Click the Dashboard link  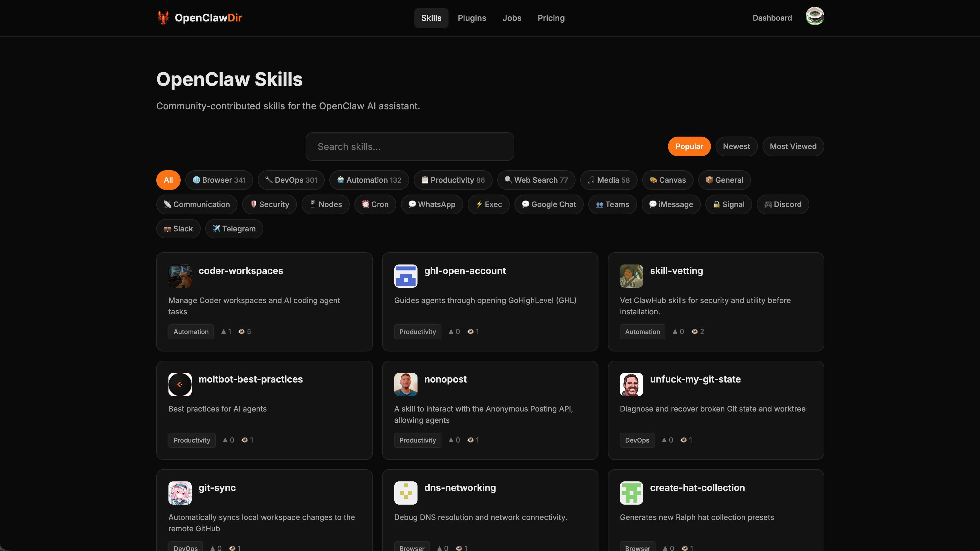click(772, 18)
